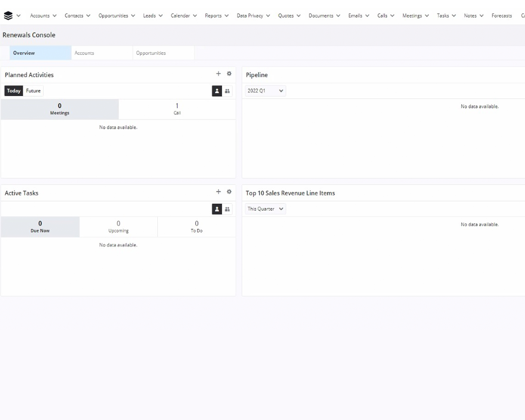The image size is (525, 420).
Task: Open the Data Privacy menu
Action: pyautogui.click(x=250, y=15)
